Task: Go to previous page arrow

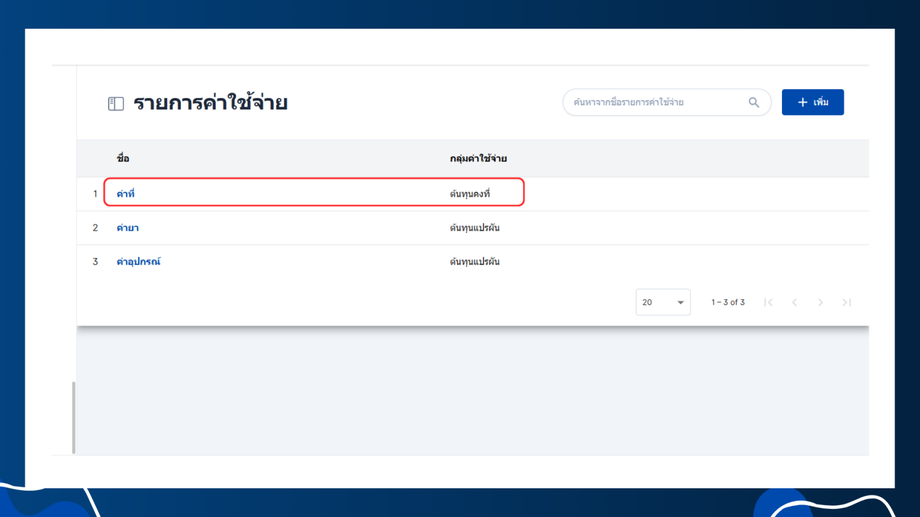Action: (794, 302)
